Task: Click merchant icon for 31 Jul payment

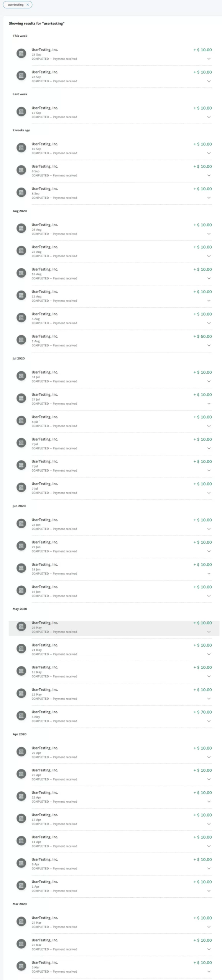Action: 21,376
